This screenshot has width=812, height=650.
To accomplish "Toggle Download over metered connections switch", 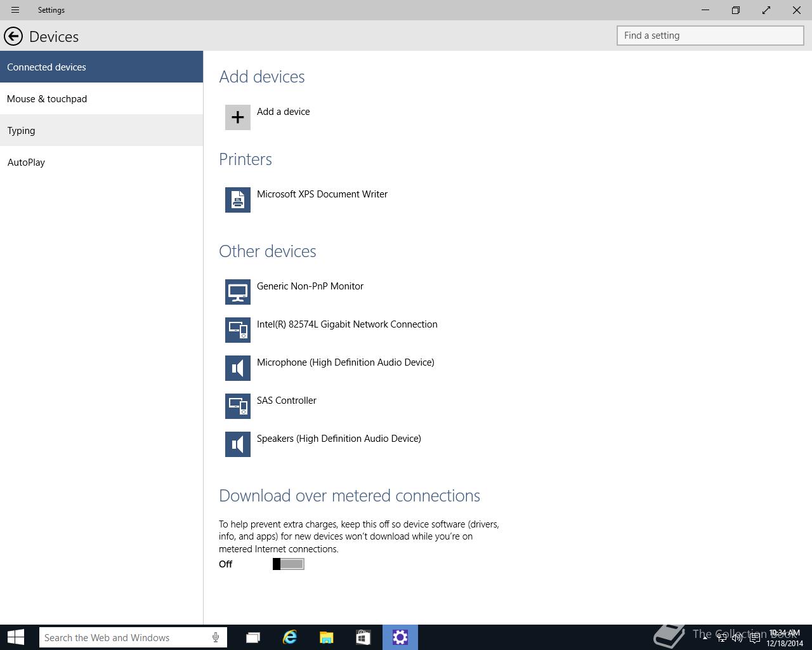I will [289, 564].
